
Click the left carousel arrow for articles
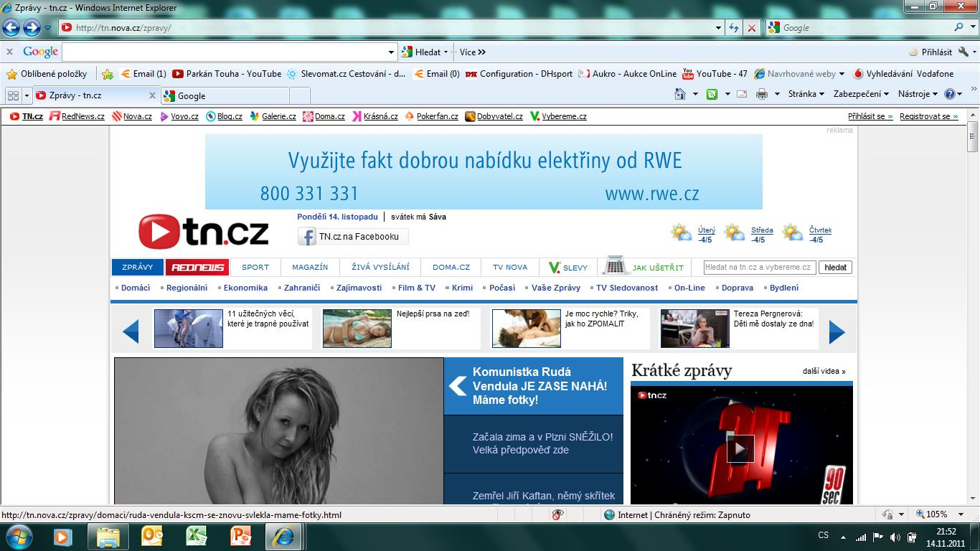pyautogui.click(x=131, y=331)
